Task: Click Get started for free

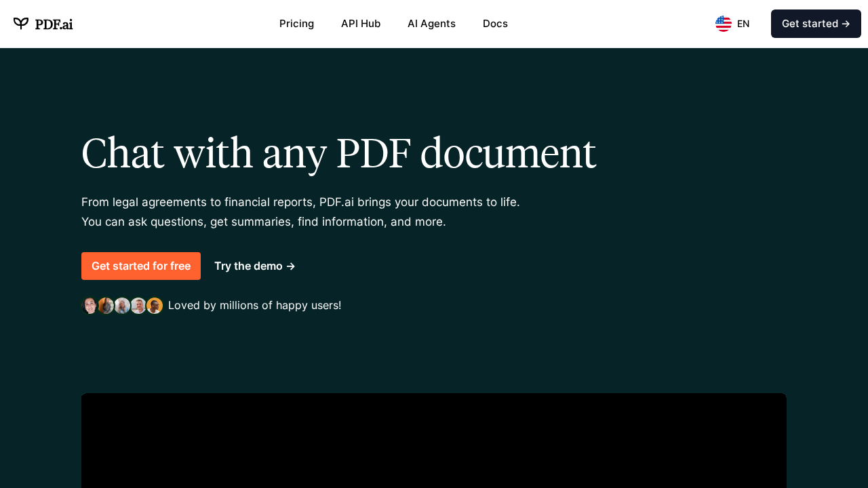Action: (x=141, y=265)
